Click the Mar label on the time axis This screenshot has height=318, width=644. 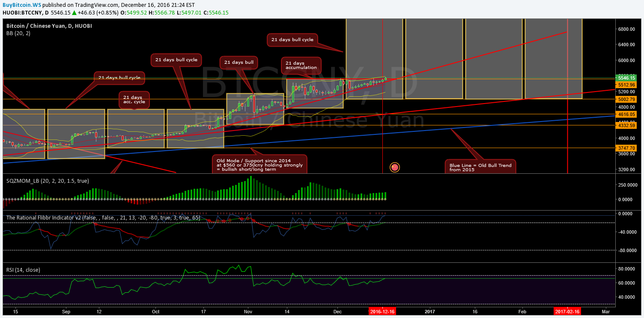(x=605, y=312)
